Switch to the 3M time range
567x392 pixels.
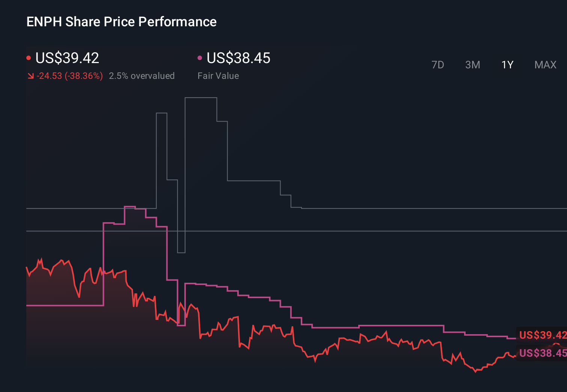(x=472, y=65)
